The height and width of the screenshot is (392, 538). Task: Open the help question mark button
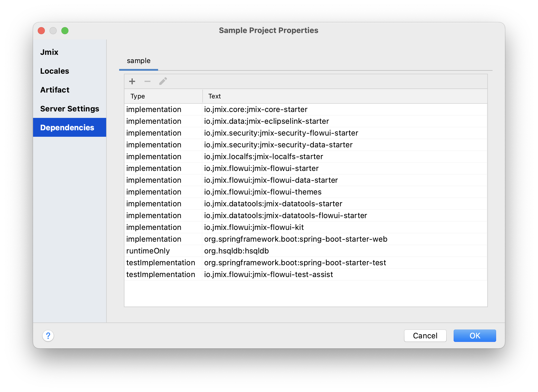coord(48,336)
